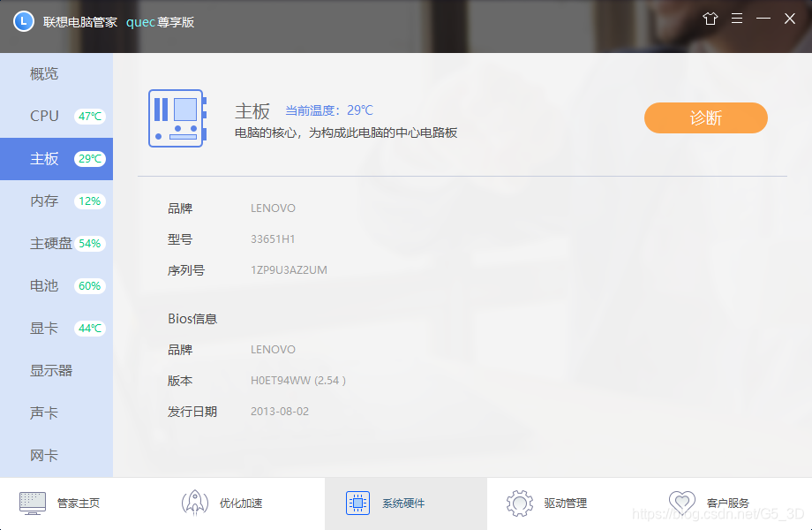Click the release date 2013-08-02
This screenshot has width=812, height=530.
[x=280, y=412]
